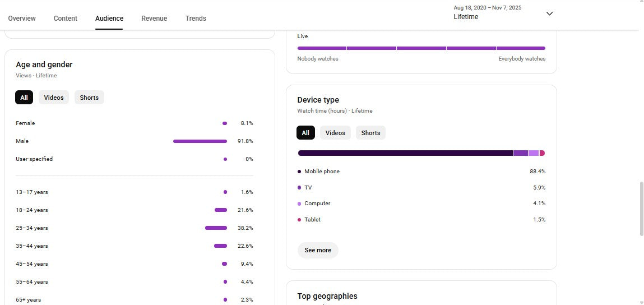Click the 25–34 years age bar
The height and width of the screenshot is (305, 644).
pos(216,228)
